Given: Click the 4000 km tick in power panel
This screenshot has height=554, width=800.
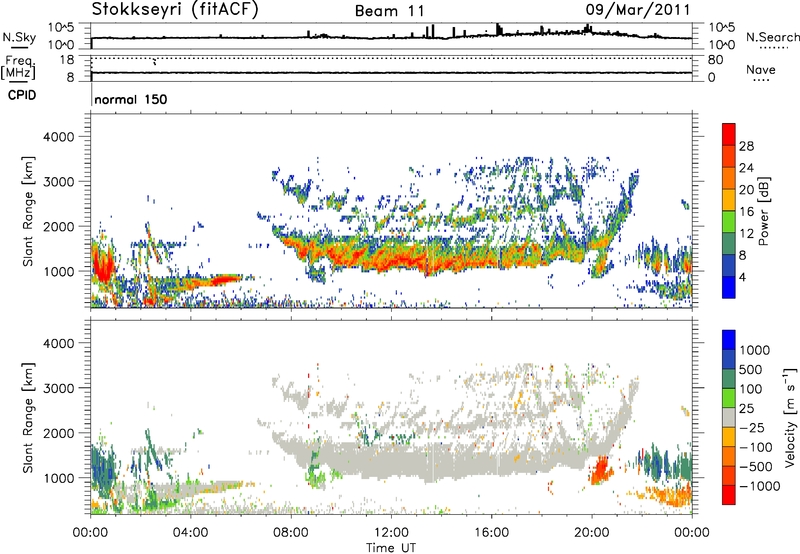Looking at the screenshot, I should [x=59, y=137].
